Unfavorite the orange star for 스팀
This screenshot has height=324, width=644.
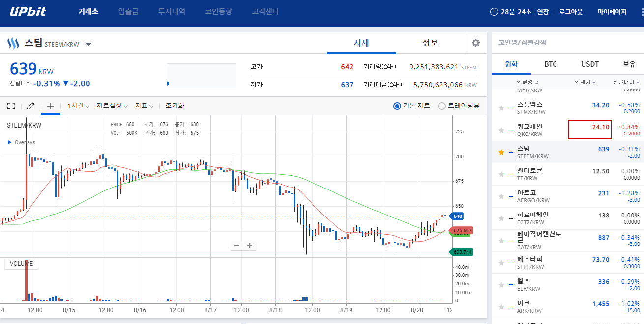pos(501,153)
